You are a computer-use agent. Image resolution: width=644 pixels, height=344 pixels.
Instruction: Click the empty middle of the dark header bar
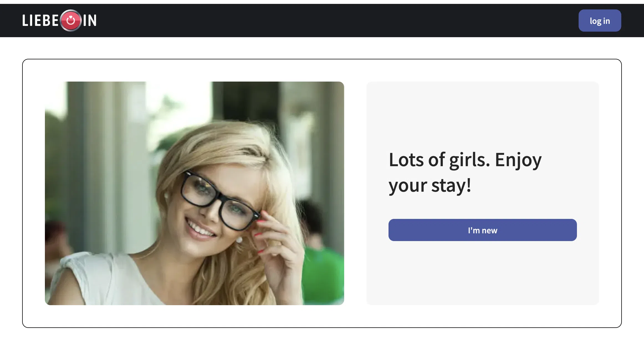333,21
